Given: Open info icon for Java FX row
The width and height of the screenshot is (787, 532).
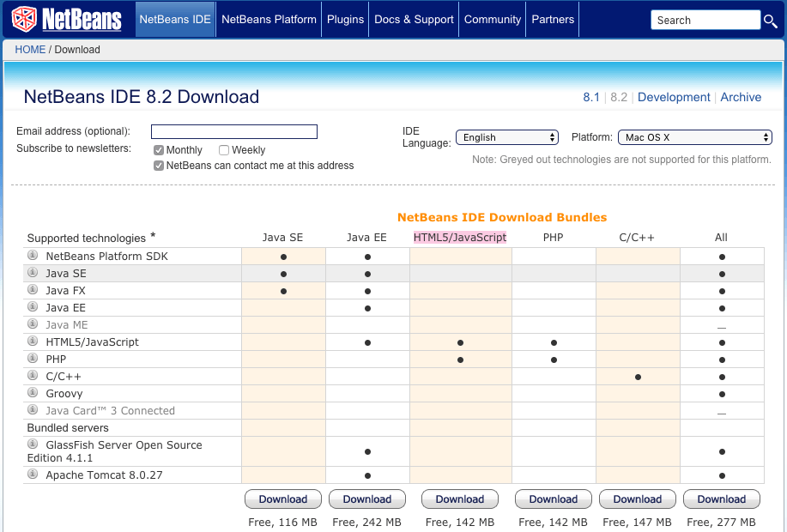Looking at the screenshot, I should [33, 289].
